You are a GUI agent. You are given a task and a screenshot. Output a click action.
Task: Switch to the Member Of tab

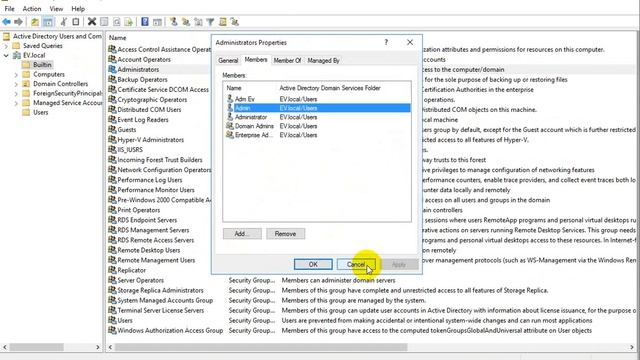(x=287, y=60)
